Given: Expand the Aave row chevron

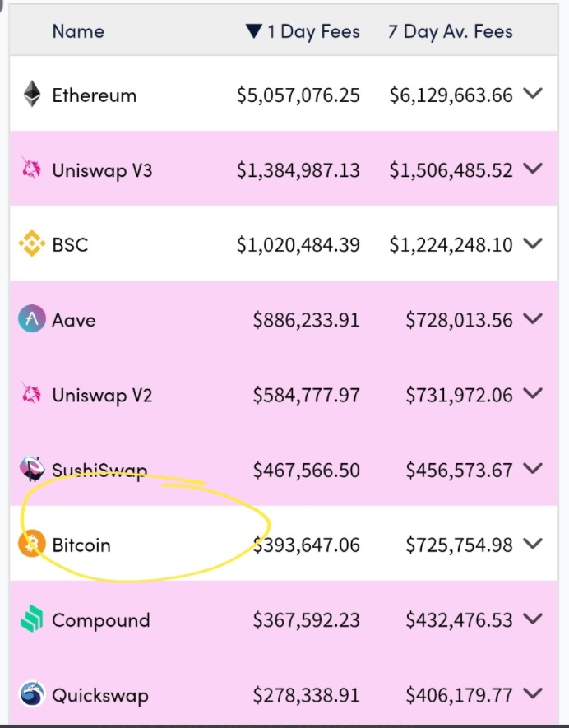Looking at the screenshot, I should click(532, 318).
